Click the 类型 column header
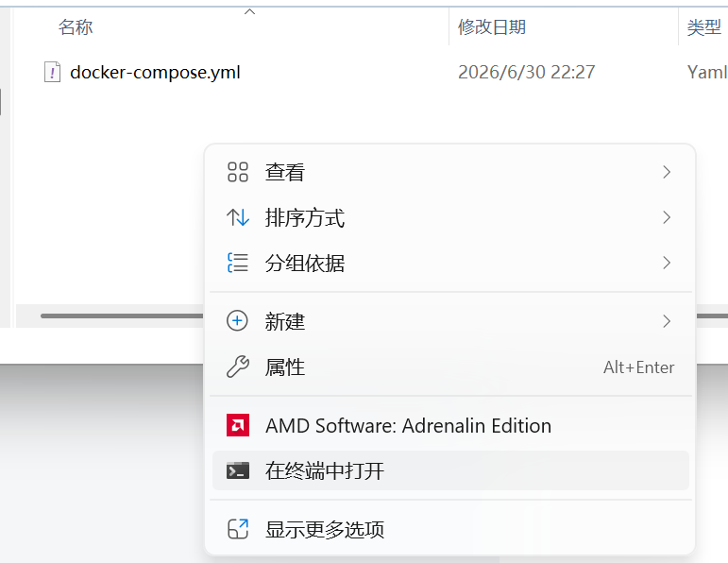Screen dimensions: 728x563 (703, 27)
